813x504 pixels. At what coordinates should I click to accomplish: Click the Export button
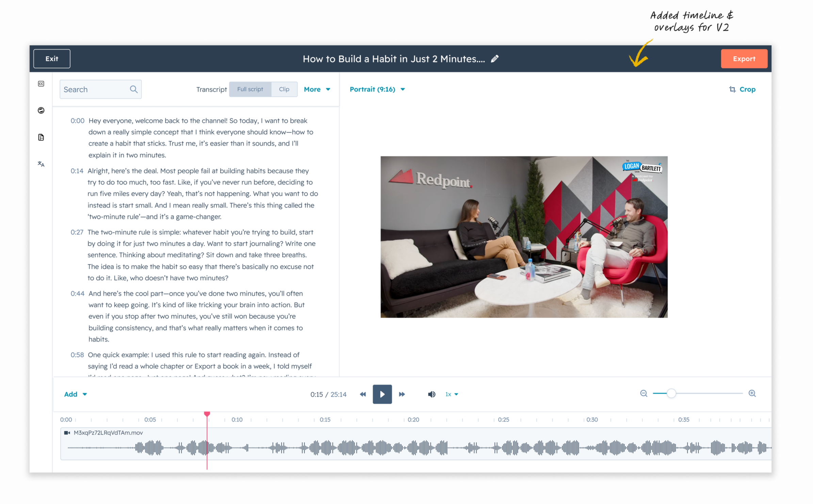click(744, 59)
